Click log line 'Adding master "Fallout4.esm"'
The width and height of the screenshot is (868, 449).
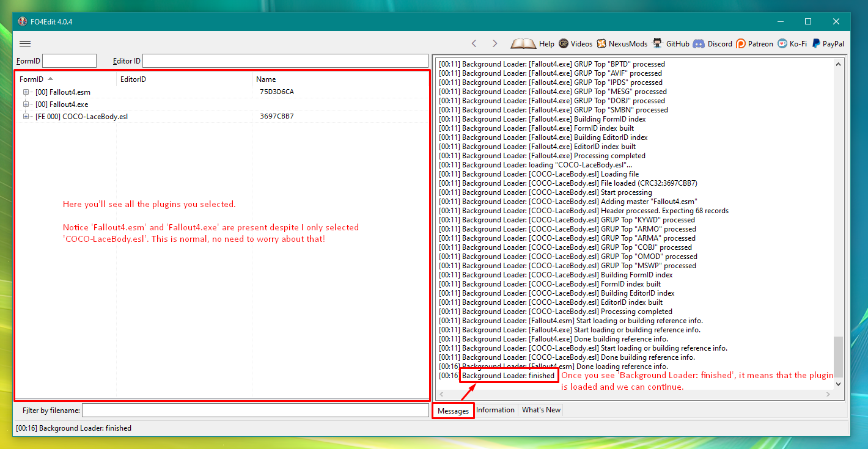coord(568,202)
